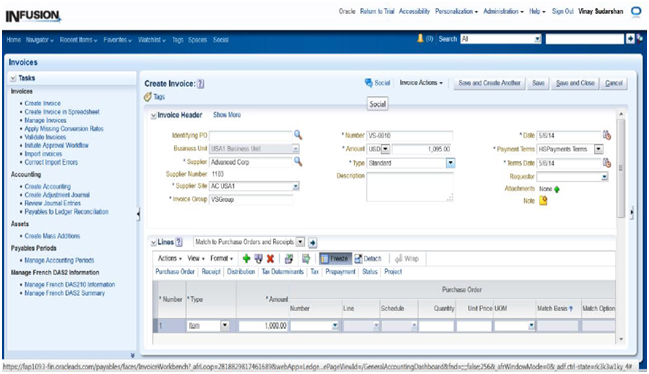Open the line Type Item dropdown

[225, 326]
